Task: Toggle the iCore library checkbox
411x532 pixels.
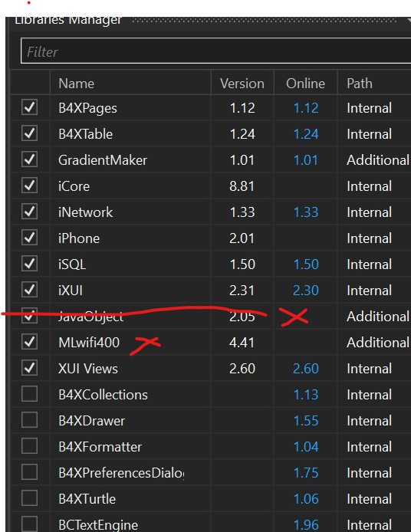Action: point(30,186)
